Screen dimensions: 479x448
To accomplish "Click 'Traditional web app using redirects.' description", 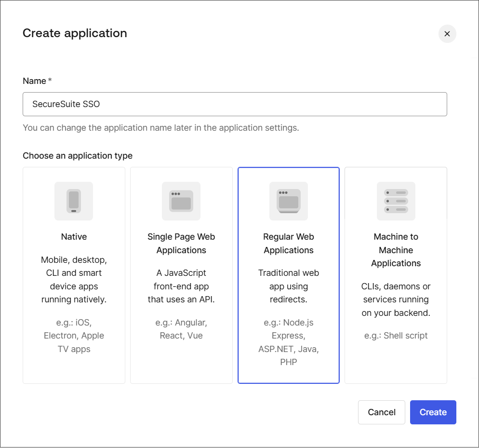I will 289,286.
